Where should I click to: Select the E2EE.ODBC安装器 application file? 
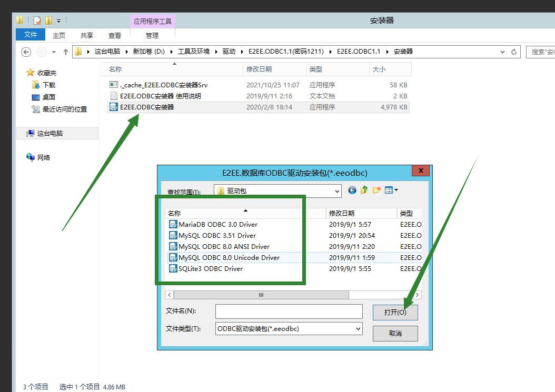coord(146,107)
